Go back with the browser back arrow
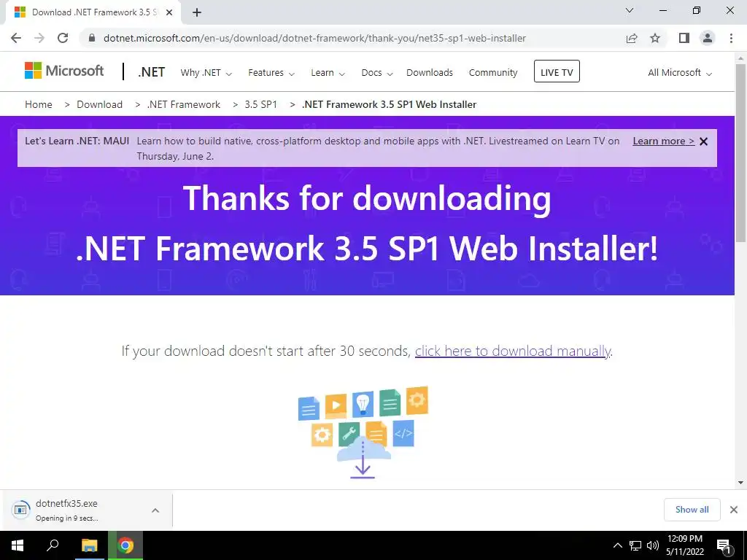Screen dimensions: 747x560 [16, 38]
